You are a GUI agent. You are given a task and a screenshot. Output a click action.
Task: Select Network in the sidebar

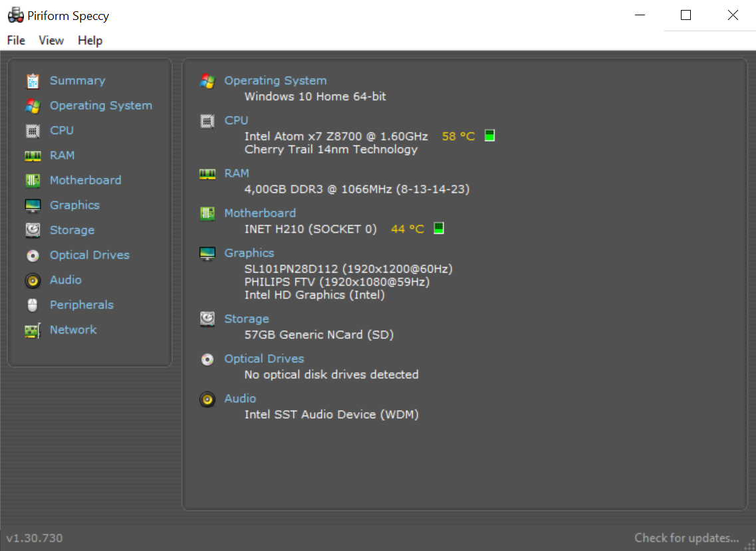tap(73, 330)
